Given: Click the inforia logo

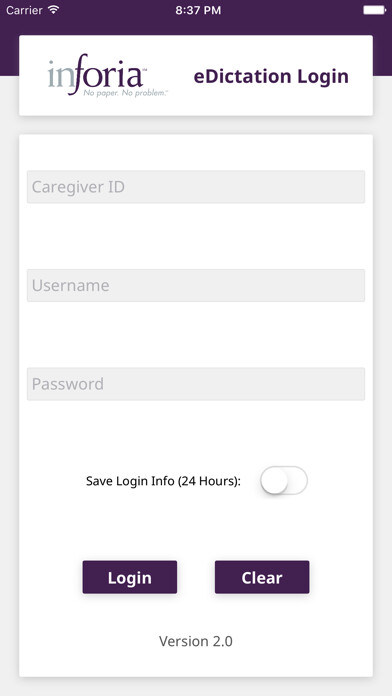Looking at the screenshot, I should pos(108,75).
